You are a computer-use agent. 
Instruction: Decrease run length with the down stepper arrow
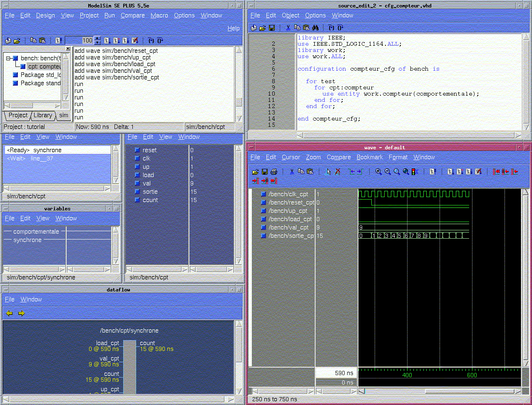pos(97,42)
